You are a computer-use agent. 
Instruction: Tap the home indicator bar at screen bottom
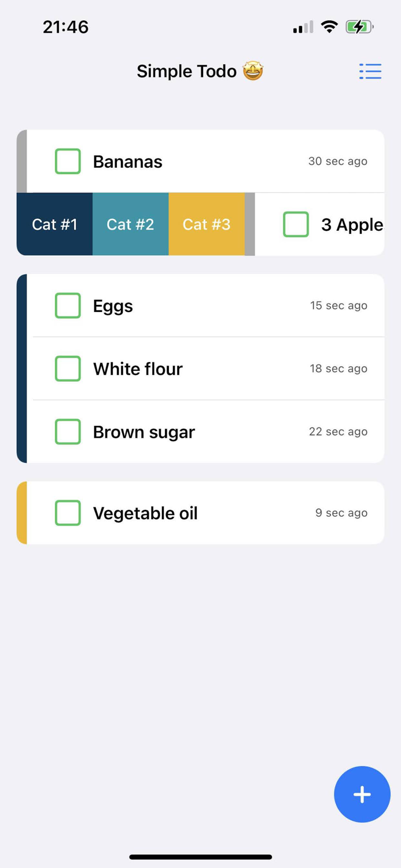[x=200, y=856]
